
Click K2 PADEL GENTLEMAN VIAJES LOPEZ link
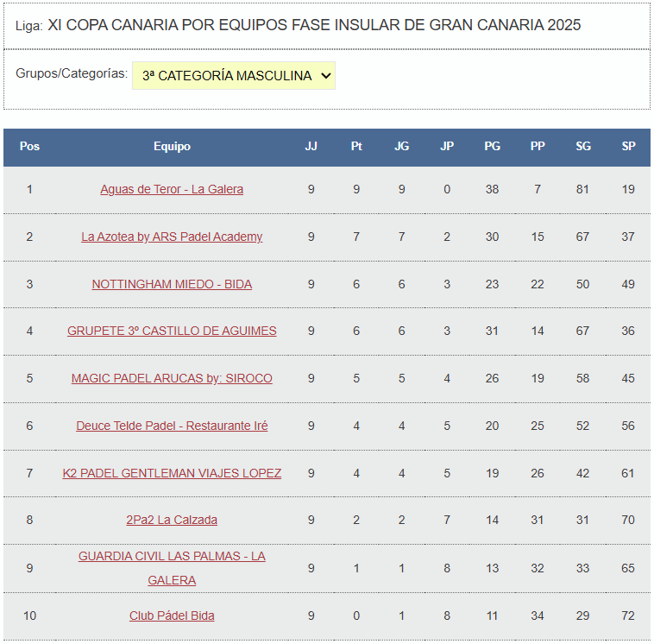click(172, 473)
